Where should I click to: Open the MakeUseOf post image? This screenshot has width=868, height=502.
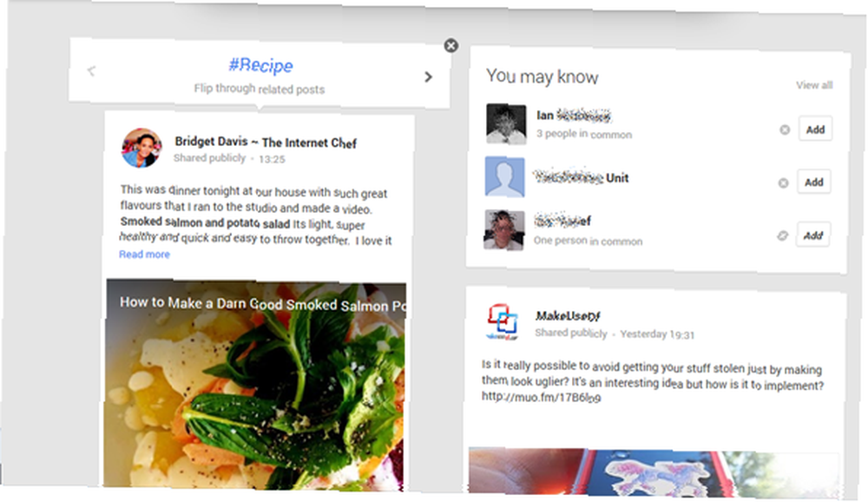coord(654,471)
